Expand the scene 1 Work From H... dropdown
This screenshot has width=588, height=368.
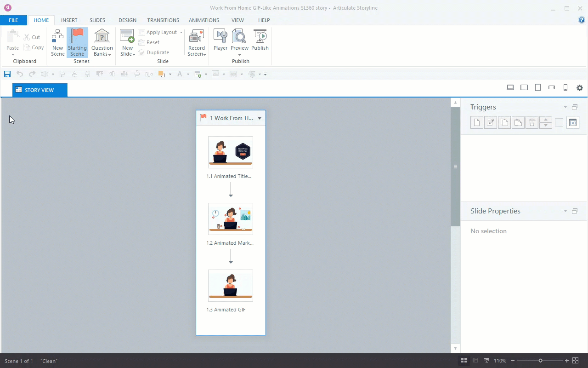(x=260, y=118)
